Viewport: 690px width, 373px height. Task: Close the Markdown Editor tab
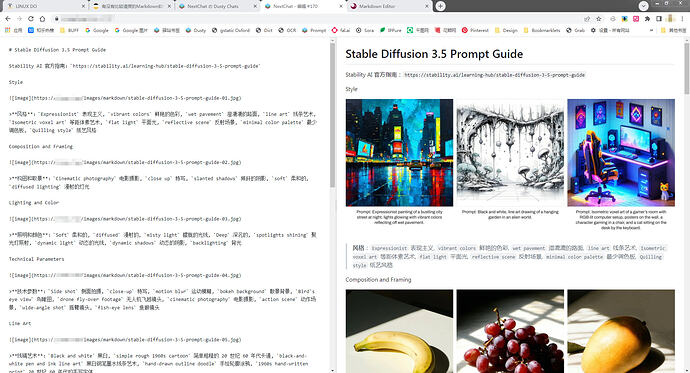[426, 6]
